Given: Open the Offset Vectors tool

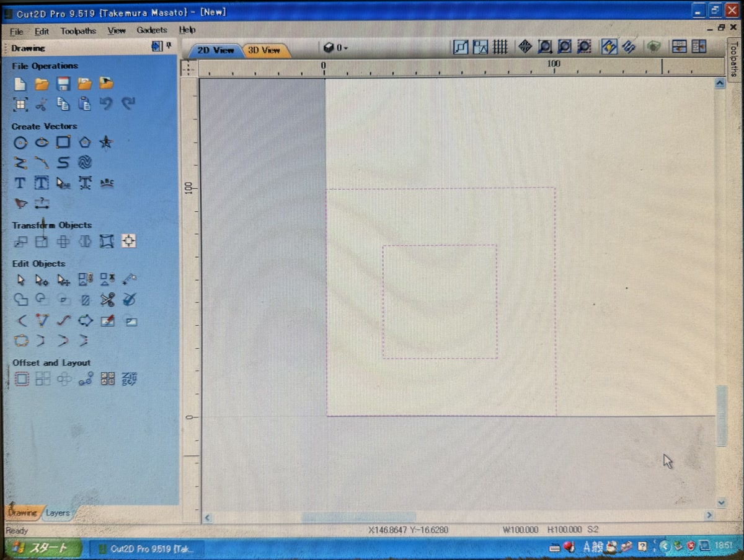Looking at the screenshot, I should (x=21, y=378).
